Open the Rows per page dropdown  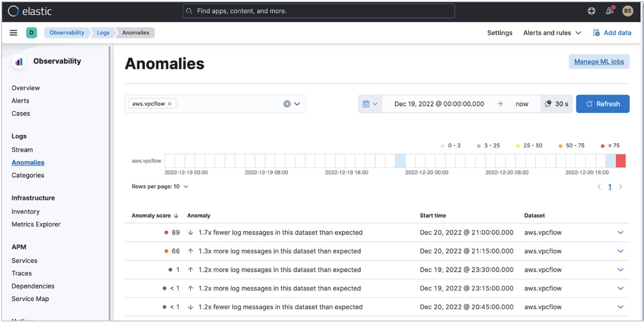(160, 186)
